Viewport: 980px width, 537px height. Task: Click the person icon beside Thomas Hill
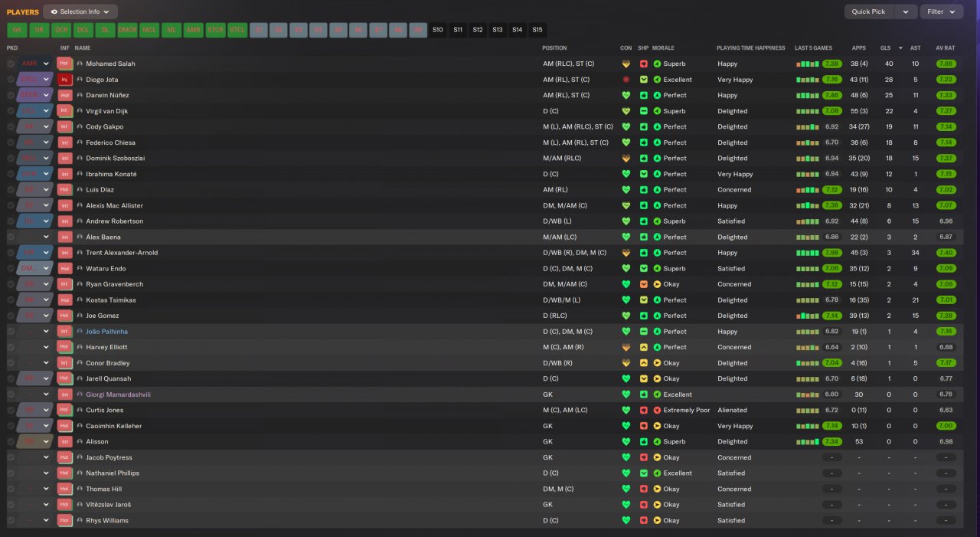(80, 490)
